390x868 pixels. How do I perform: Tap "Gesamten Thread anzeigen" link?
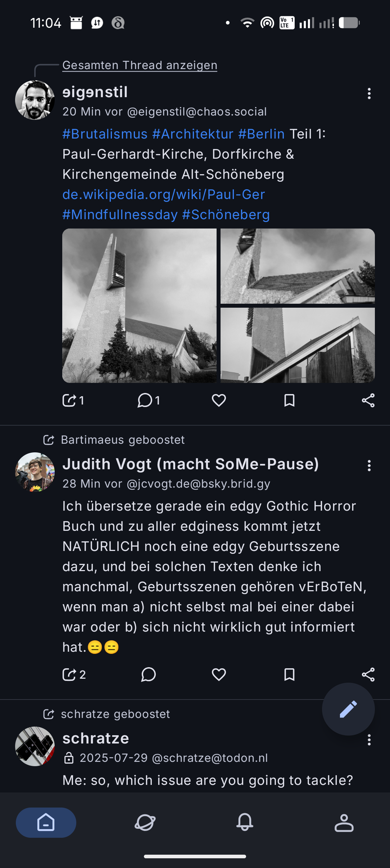point(140,65)
